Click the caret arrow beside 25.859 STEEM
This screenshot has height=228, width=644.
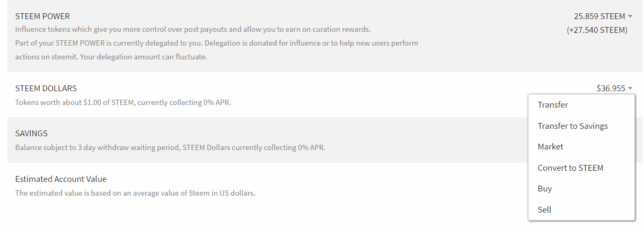pos(630,16)
